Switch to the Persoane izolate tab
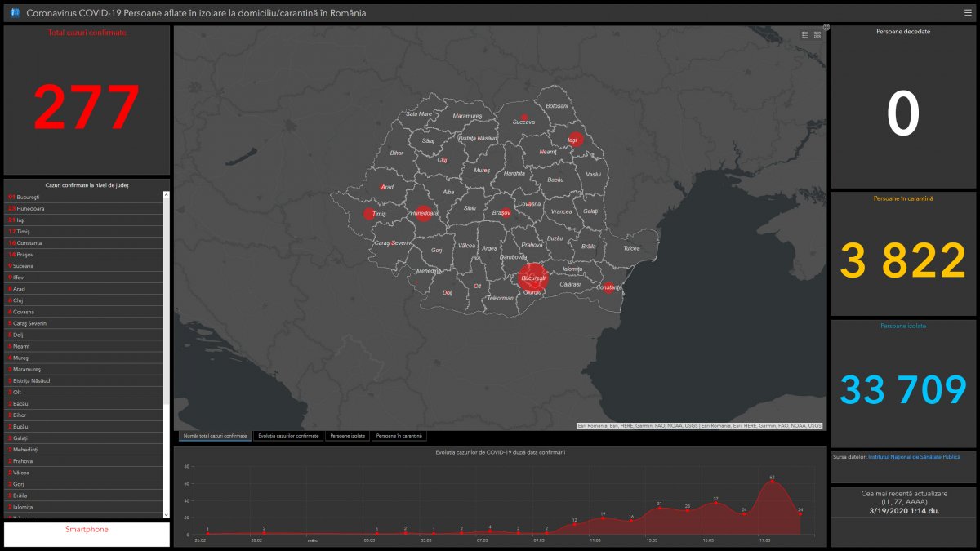The image size is (980, 551). click(348, 436)
